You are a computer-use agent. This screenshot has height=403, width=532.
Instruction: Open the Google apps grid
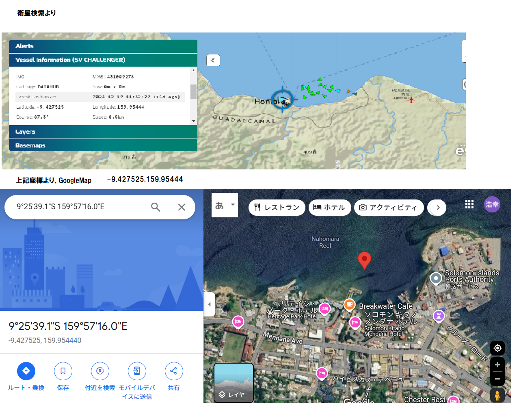point(469,204)
